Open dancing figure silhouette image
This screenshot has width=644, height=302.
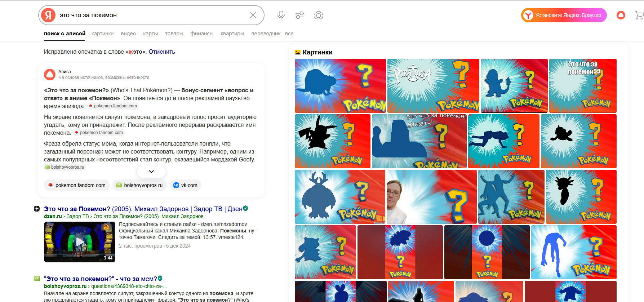point(511,197)
